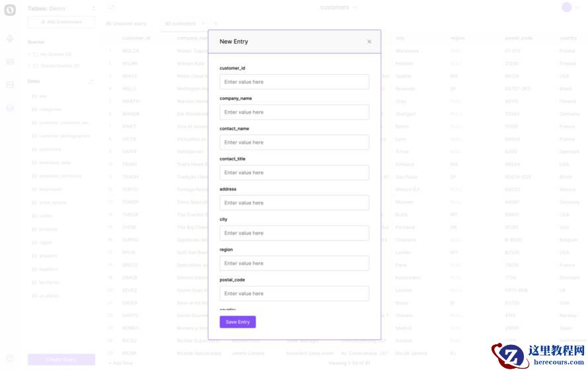588x370 pixels.
Task: Click the refresh icon above the tabs
Action: coord(112,7)
